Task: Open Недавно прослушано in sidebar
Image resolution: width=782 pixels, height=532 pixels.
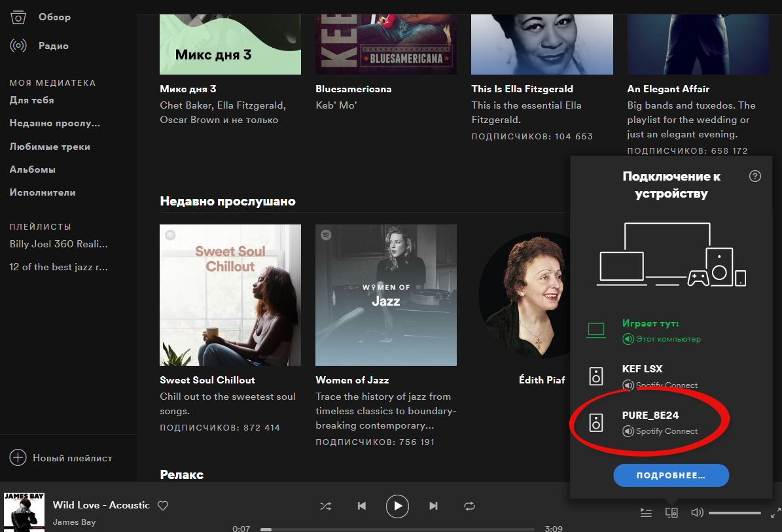Action: click(x=55, y=123)
